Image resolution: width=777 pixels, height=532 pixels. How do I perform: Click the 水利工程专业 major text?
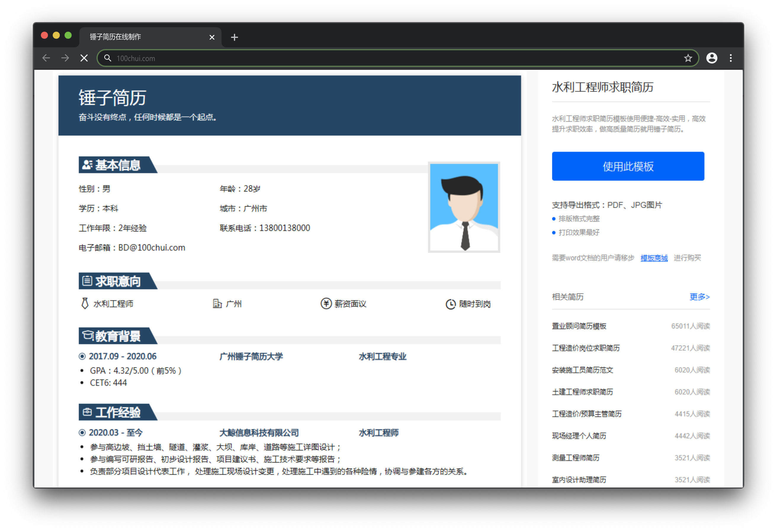coord(383,356)
